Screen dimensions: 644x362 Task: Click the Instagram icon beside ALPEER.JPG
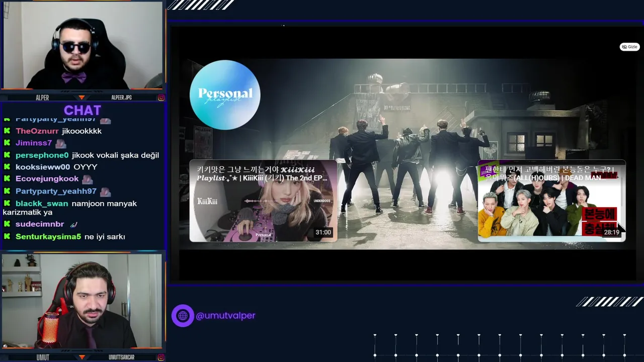point(161,98)
